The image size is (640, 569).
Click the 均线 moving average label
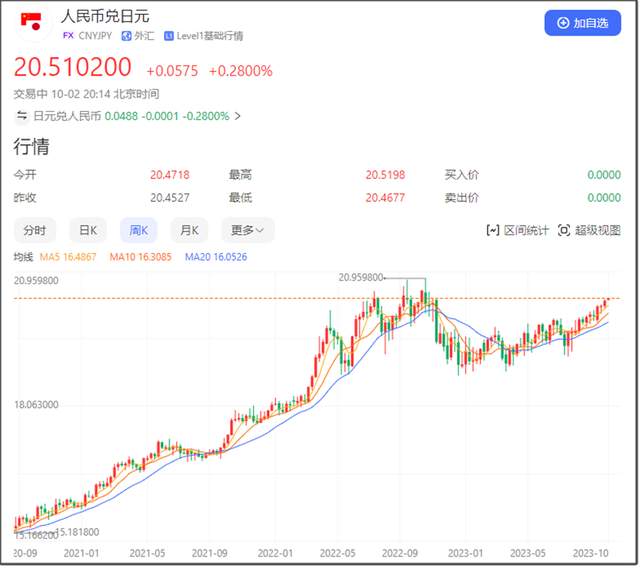coord(23,257)
